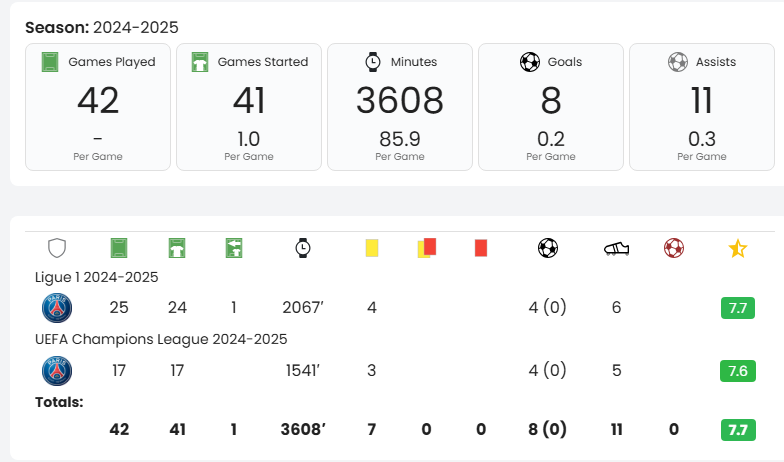
Task: Click the gold star rating column icon
Action: (x=737, y=248)
